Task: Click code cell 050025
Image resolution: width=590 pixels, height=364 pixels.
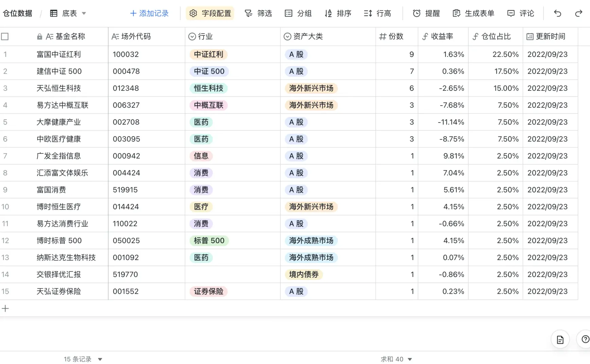Action: [x=146, y=241]
